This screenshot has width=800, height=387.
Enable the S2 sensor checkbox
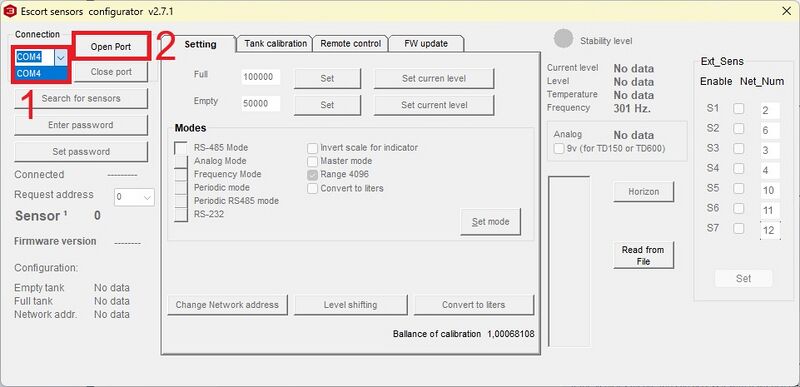pos(738,128)
